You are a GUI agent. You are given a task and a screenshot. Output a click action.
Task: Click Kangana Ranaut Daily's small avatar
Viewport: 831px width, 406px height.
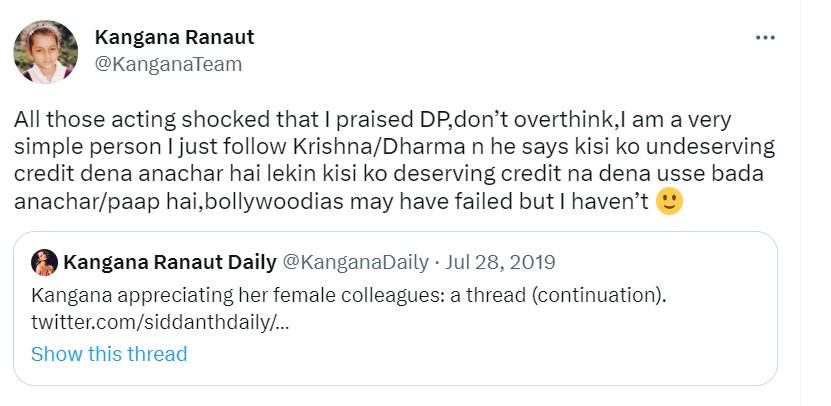point(44,263)
